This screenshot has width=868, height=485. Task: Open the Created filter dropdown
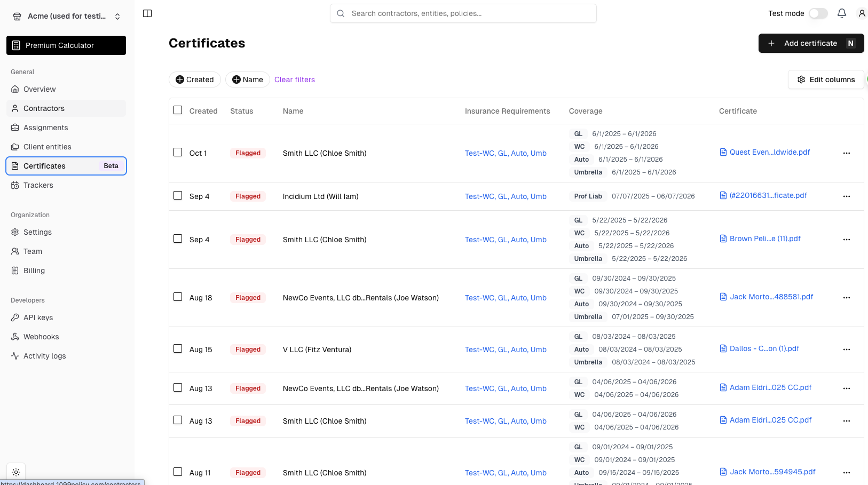click(195, 79)
